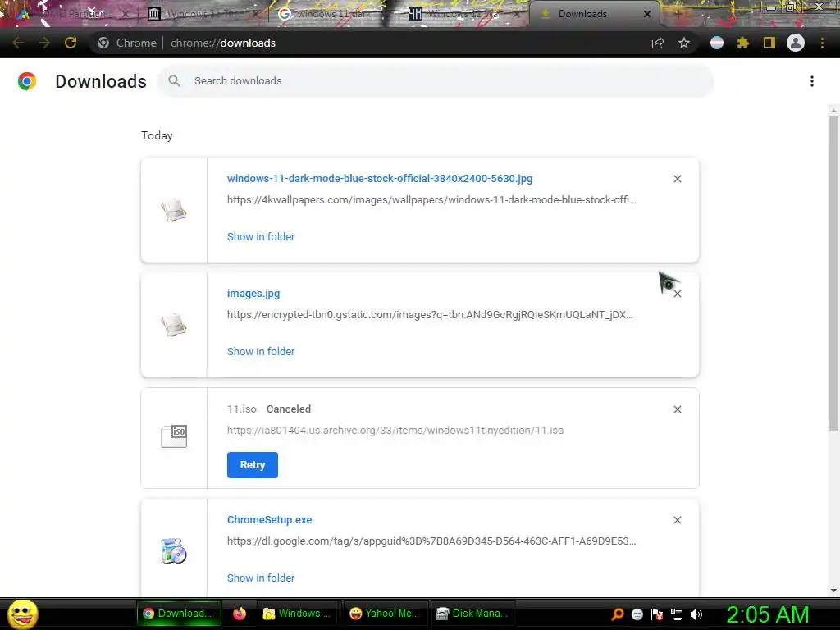Image resolution: width=840 pixels, height=630 pixels.
Task: Click the share page icon
Action: coord(658,43)
